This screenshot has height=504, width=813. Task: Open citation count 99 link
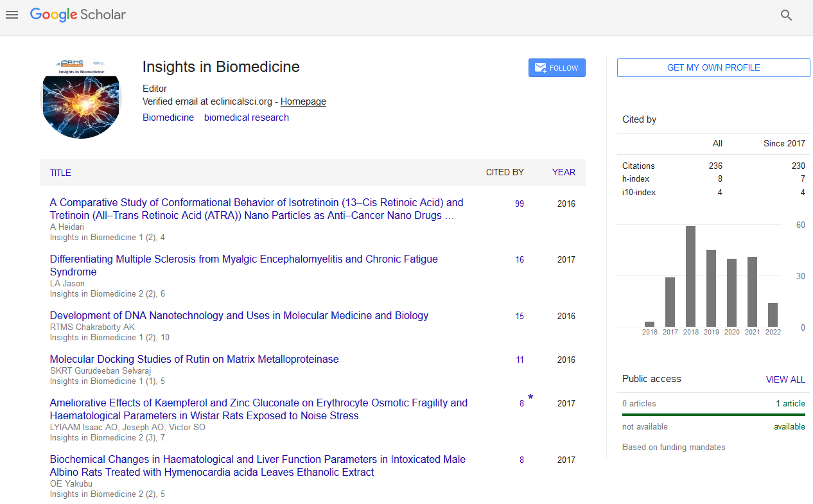pyautogui.click(x=519, y=204)
